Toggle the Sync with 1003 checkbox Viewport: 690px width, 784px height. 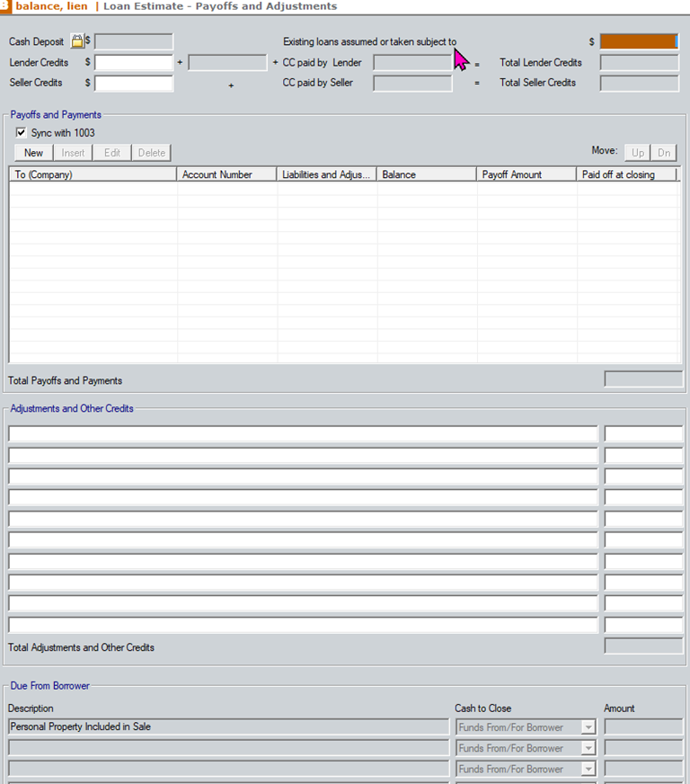click(x=22, y=133)
